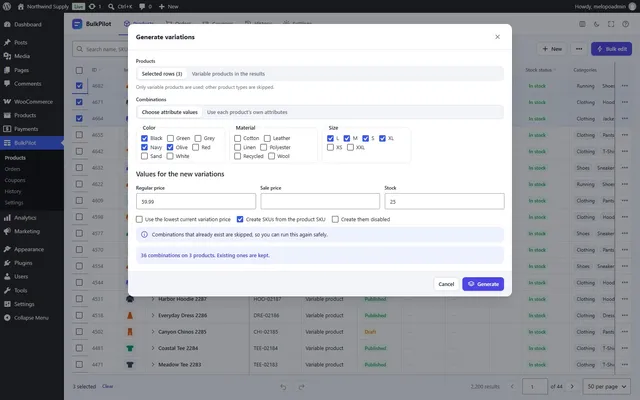
Task: Click the BulkPilot logo in header
Action: pos(77,24)
